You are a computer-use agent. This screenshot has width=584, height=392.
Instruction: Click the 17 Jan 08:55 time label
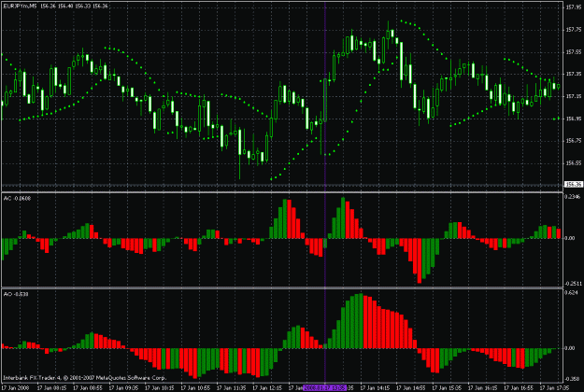[86, 388]
